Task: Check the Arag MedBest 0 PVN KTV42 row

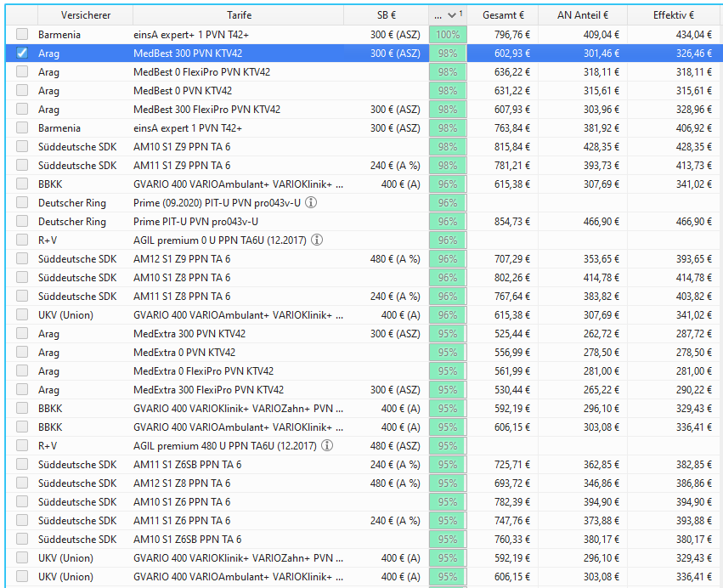Action: point(22,90)
